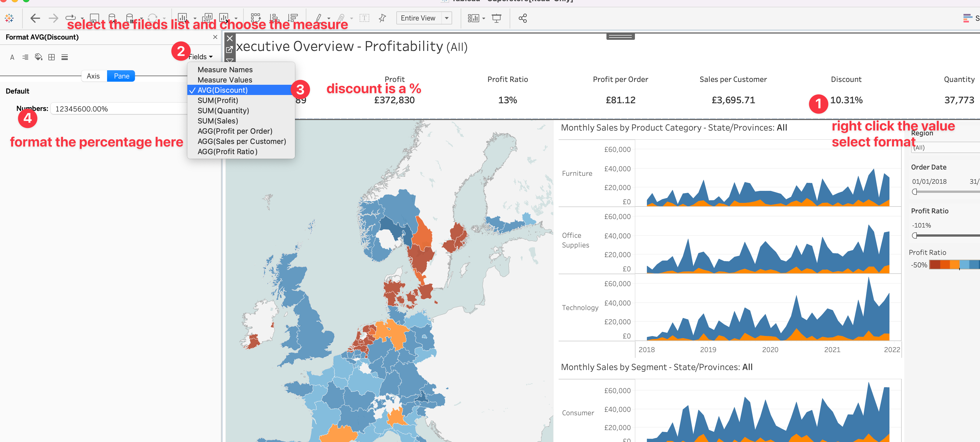Open the Entire View fit dropdown

(424, 18)
